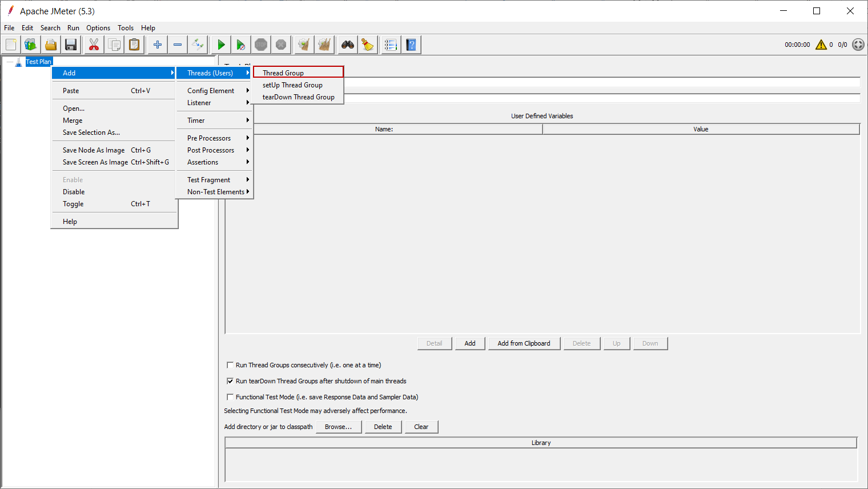This screenshot has width=868, height=489.
Task: Click the double-broom Clear All toolbar icon
Action: coord(324,45)
